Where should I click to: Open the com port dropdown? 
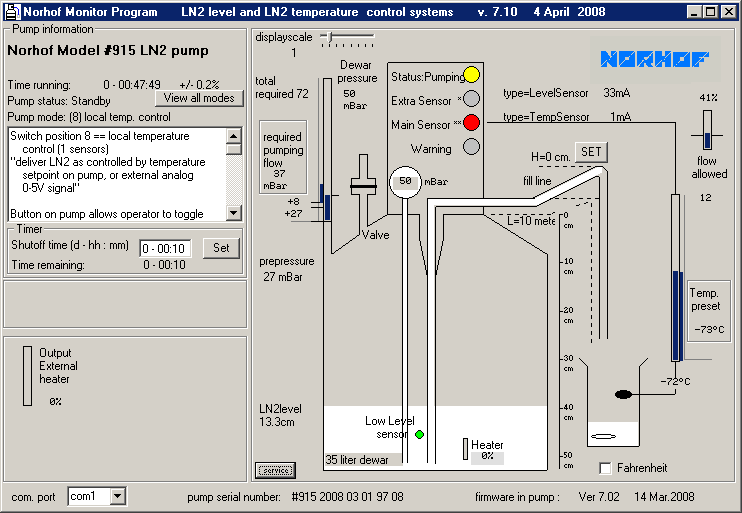(117, 496)
